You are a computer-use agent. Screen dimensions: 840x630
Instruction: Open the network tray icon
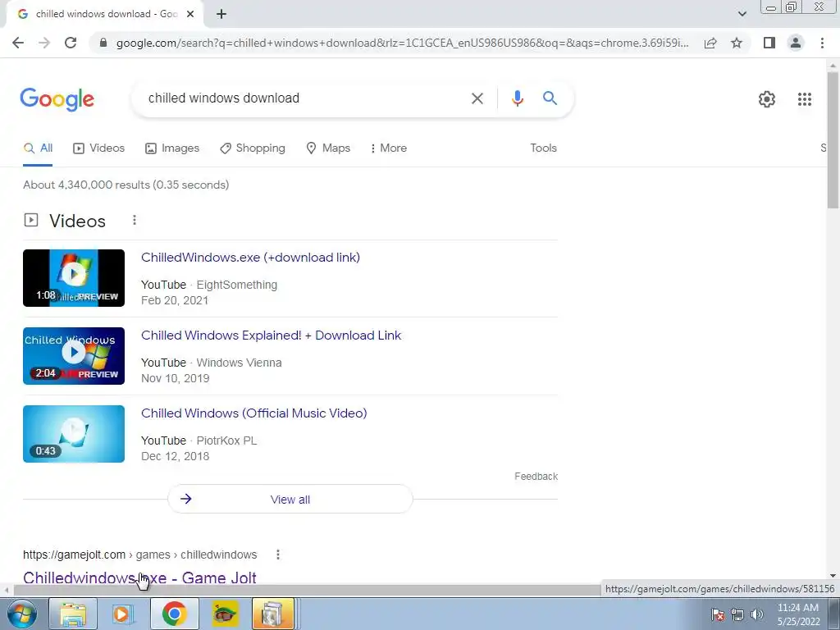737,614
